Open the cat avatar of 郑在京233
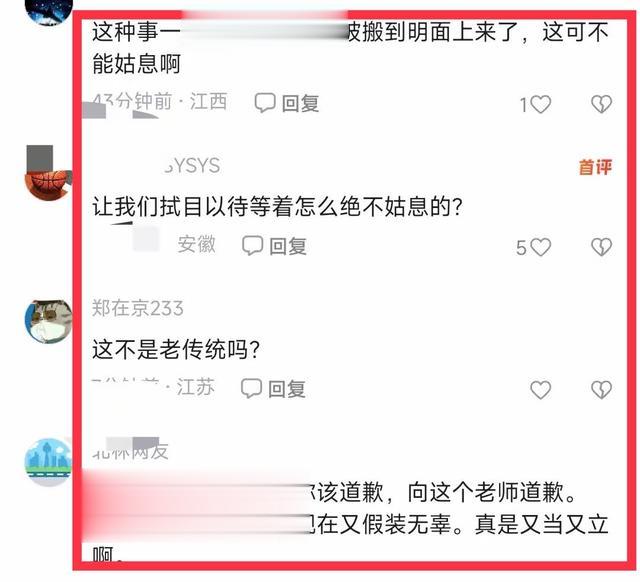 (x=48, y=322)
